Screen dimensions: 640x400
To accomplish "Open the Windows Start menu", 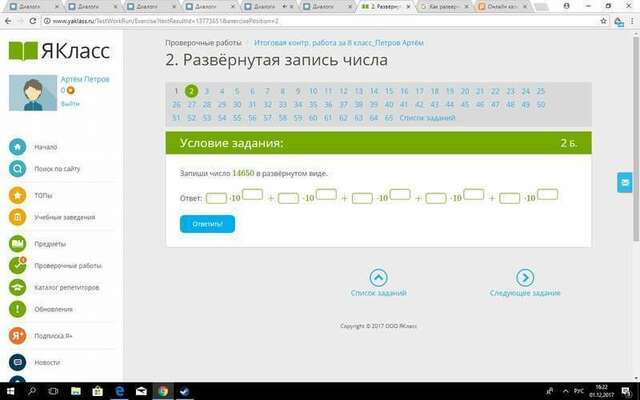I will tap(11, 391).
